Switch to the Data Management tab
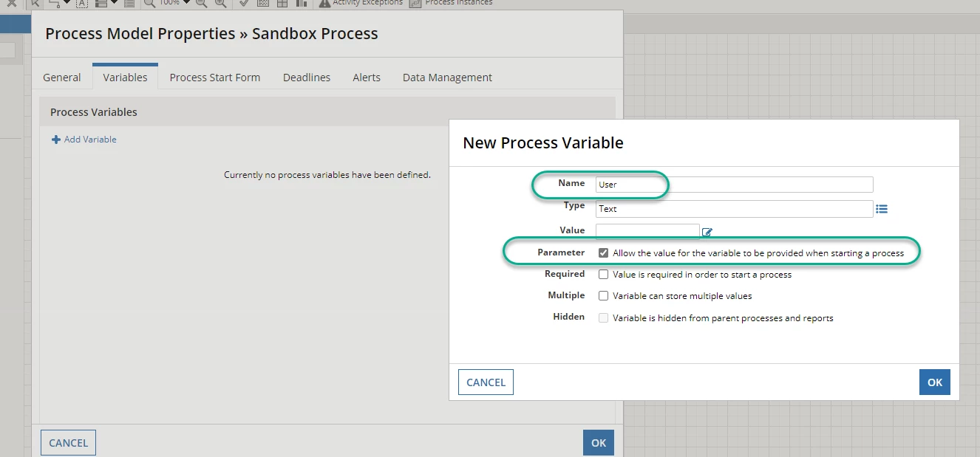The height and width of the screenshot is (457, 980). 447,77
